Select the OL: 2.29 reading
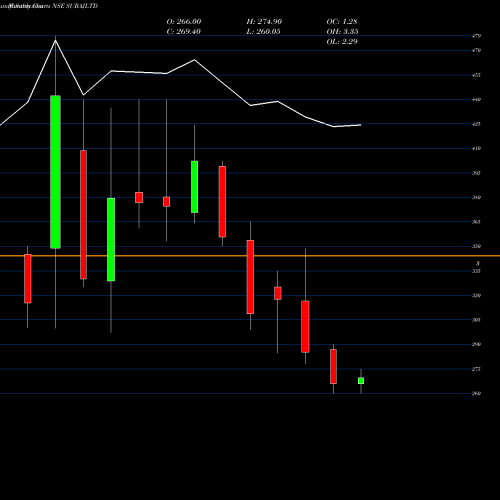This screenshot has height=500, width=500. pos(342,41)
